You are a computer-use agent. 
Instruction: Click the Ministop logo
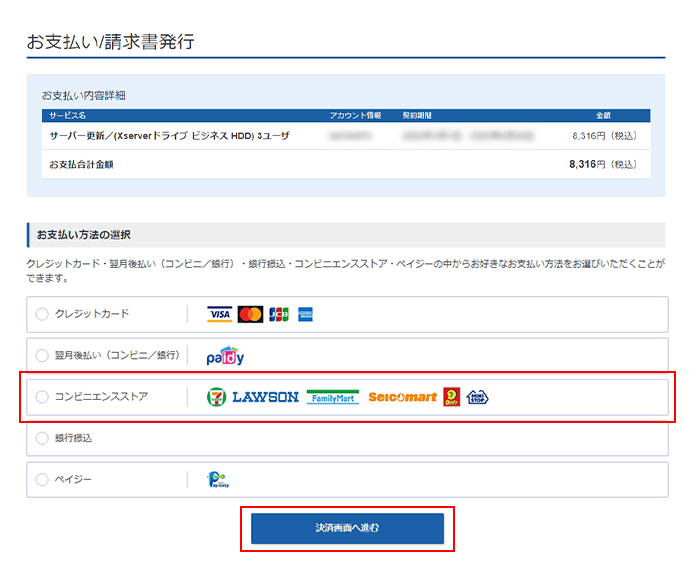pyautogui.click(x=477, y=397)
